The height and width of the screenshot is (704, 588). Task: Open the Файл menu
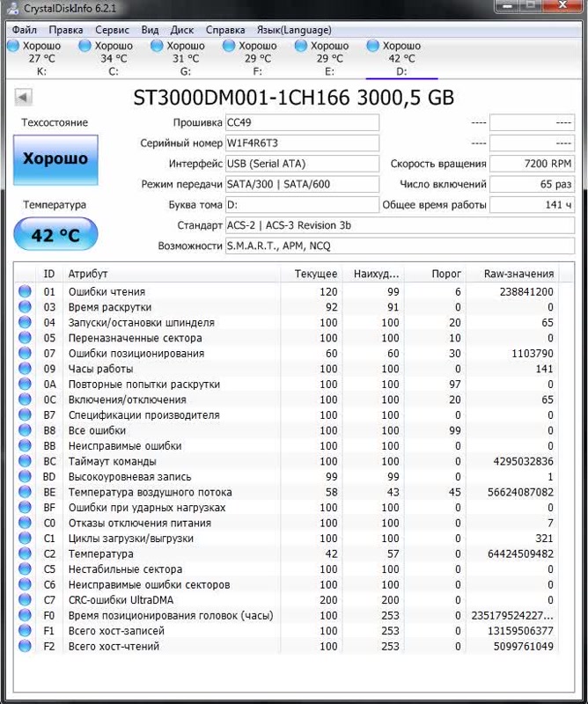[x=25, y=30]
